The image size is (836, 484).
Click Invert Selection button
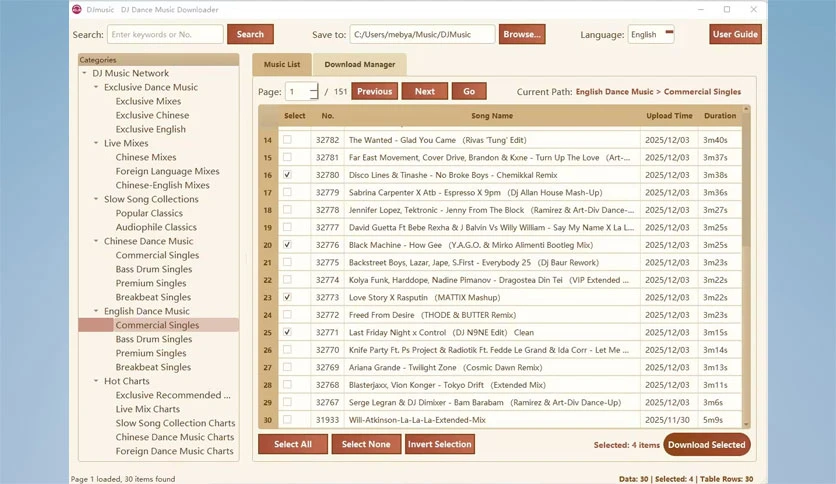(x=439, y=444)
